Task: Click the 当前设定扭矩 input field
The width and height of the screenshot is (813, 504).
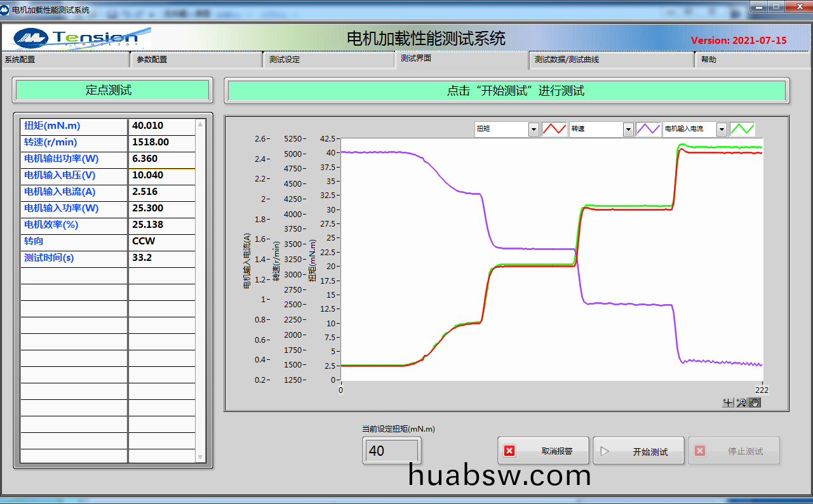Action: [391, 451]
